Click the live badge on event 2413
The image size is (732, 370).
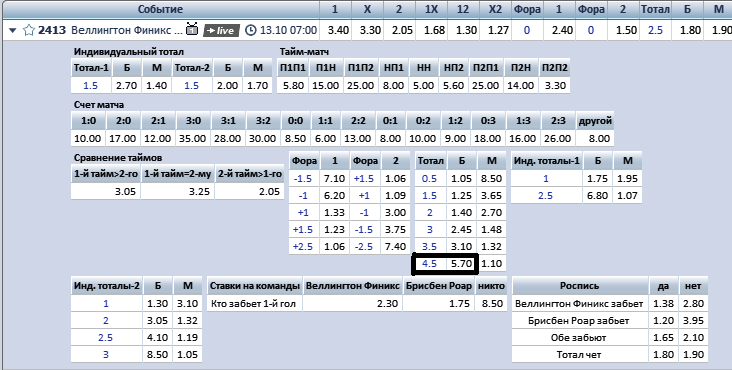[221, 31]
